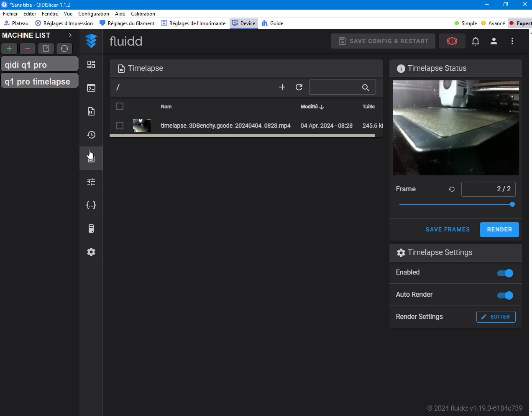Open the Console sidebar icon

coord(91,88)
